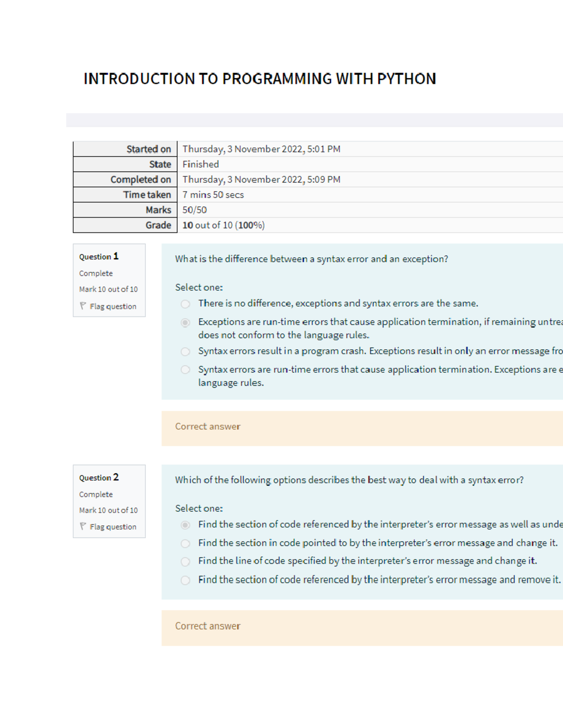This screenshot has height=728, width=563.
Task: Click the 'best way to deal with a syntax error' question
Action: click(x=350, y=480)
